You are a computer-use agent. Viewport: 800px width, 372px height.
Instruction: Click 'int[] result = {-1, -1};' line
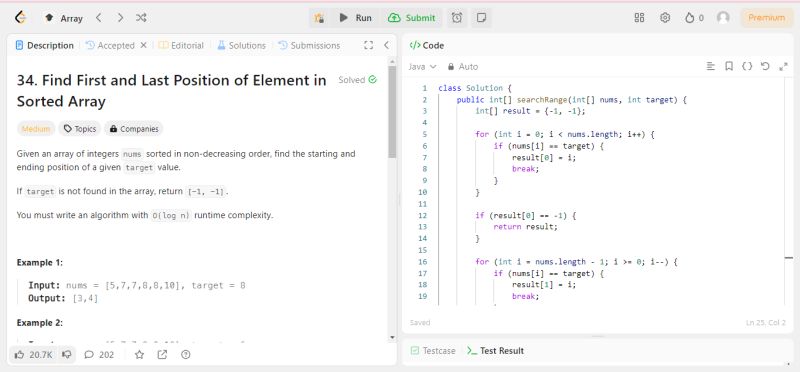[x=530, y=111]
